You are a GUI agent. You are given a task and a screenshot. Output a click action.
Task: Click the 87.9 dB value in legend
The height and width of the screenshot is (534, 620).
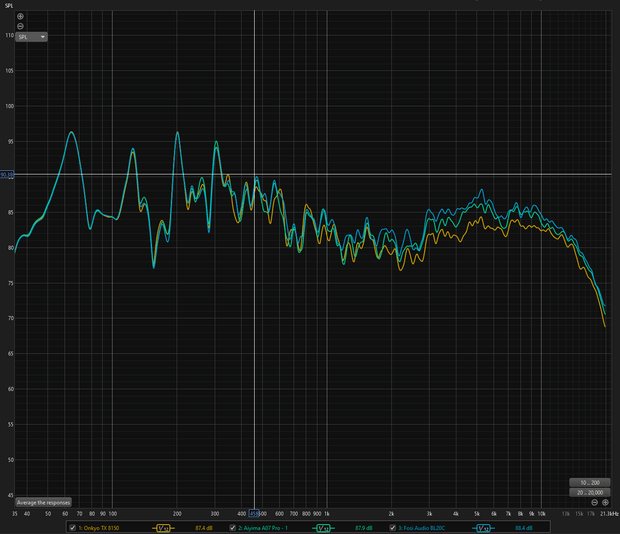pos(363,528)
